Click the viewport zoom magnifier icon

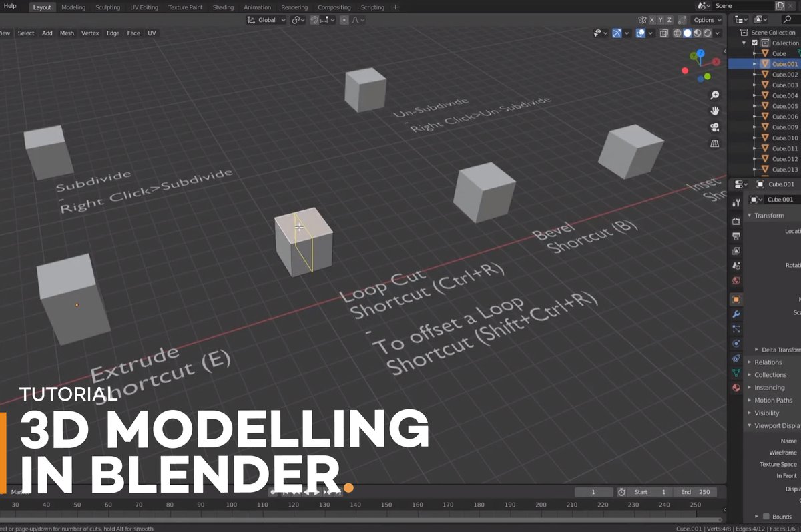(715, 95)
